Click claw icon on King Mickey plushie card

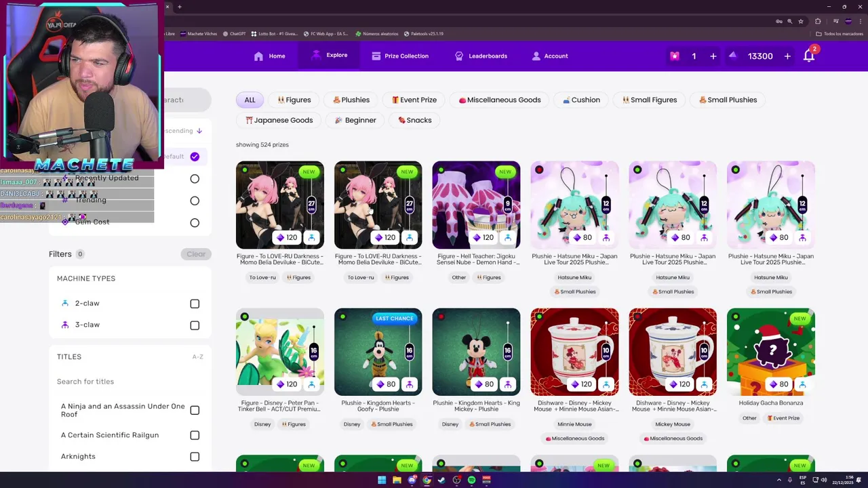click(508, 384)
